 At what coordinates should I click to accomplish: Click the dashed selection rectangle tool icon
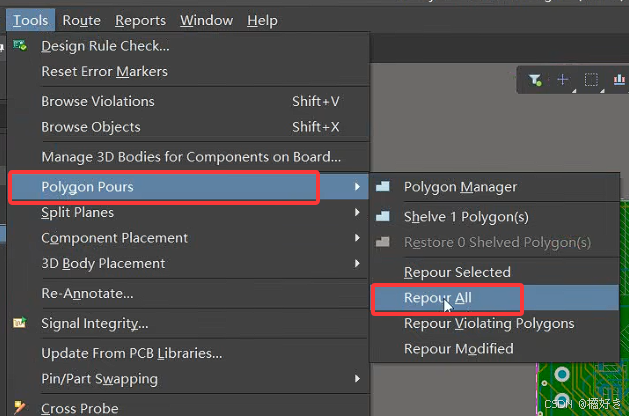click(591, 80)
